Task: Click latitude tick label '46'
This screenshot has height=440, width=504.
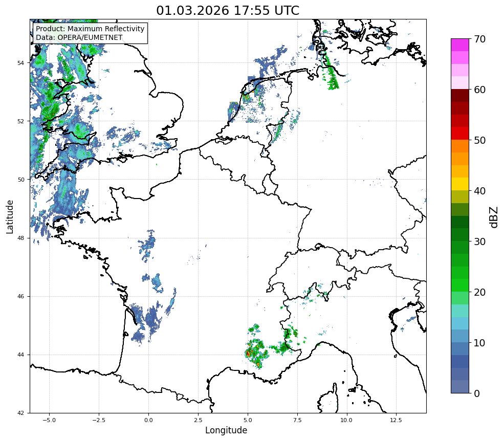Action: pyautogui.click(x=21, y=296)
